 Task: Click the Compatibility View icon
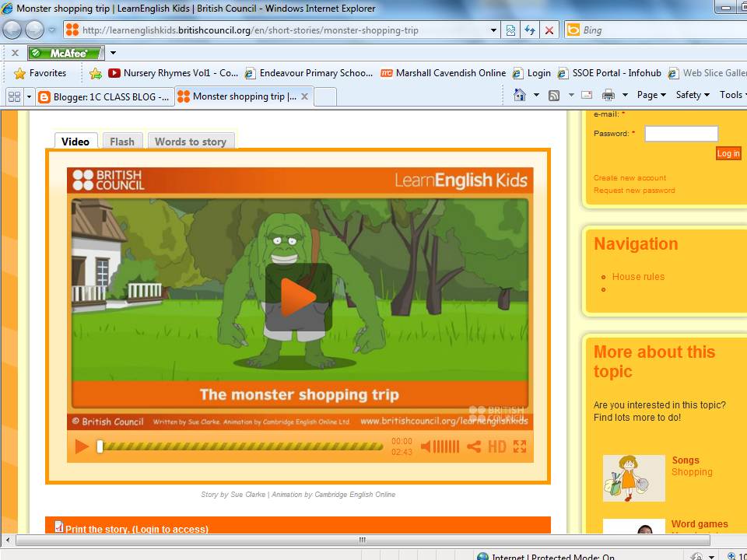click(x=510, y=30)
